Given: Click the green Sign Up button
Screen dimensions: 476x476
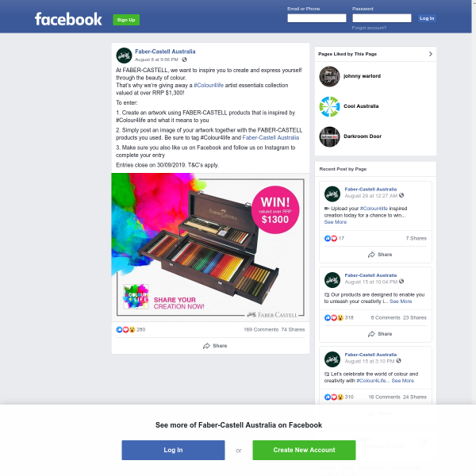Looking at the screenshot, I should tap(126, 20).
